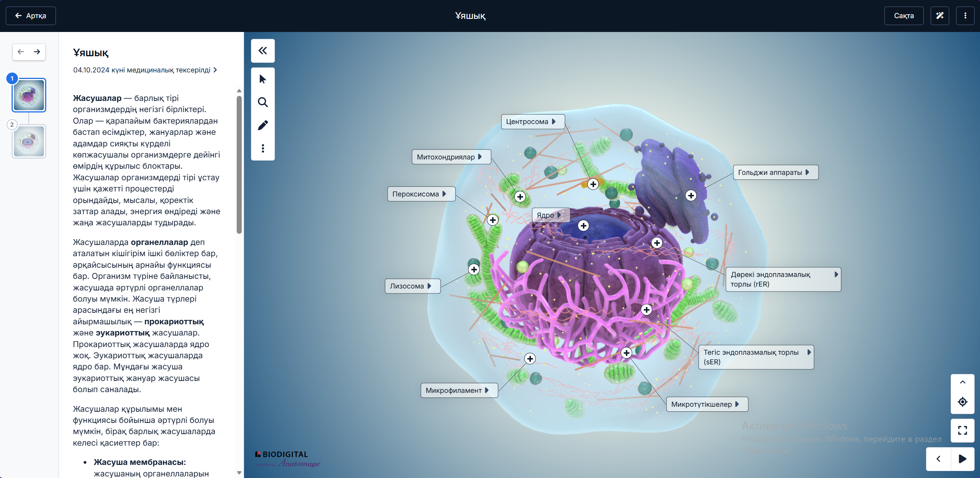Activate the magnifier search tool

coord(263,102)
